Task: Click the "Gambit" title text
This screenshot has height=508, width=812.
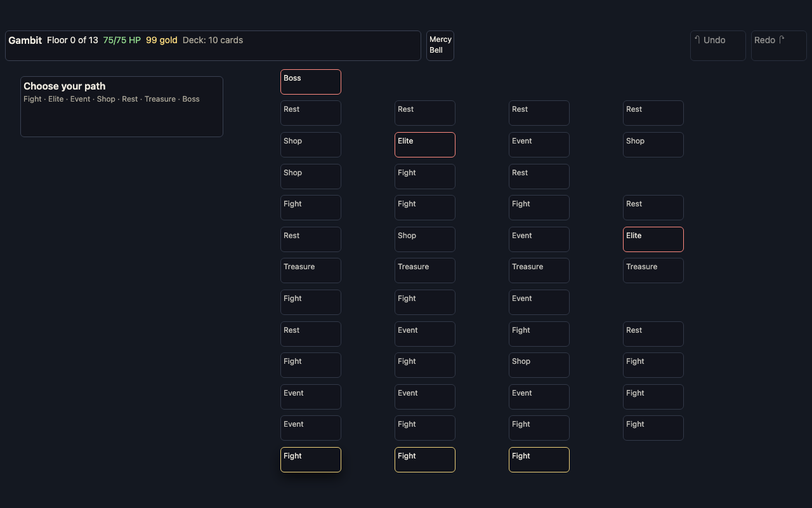Action: (x=25, y=40)
